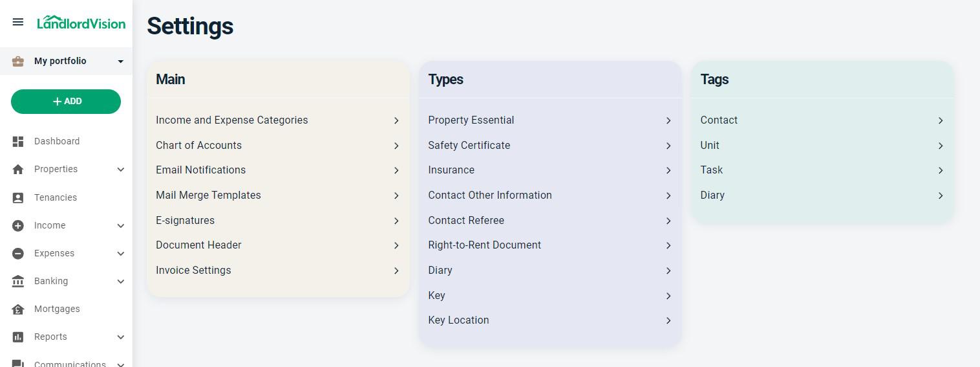Select the Tenancies contact-card icon

click(18, 198)
